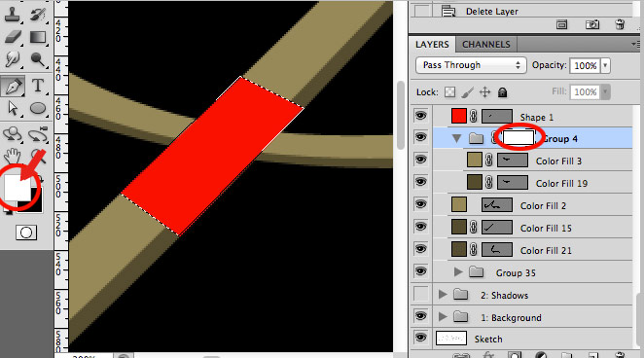Open the Pass Through blend mode dropdown
This screenshot has height=358, width=644.
click(471, 65)
